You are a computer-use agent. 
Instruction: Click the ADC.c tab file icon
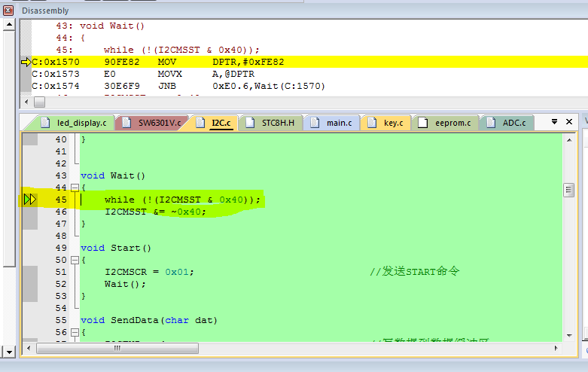[x=491, y=123]
